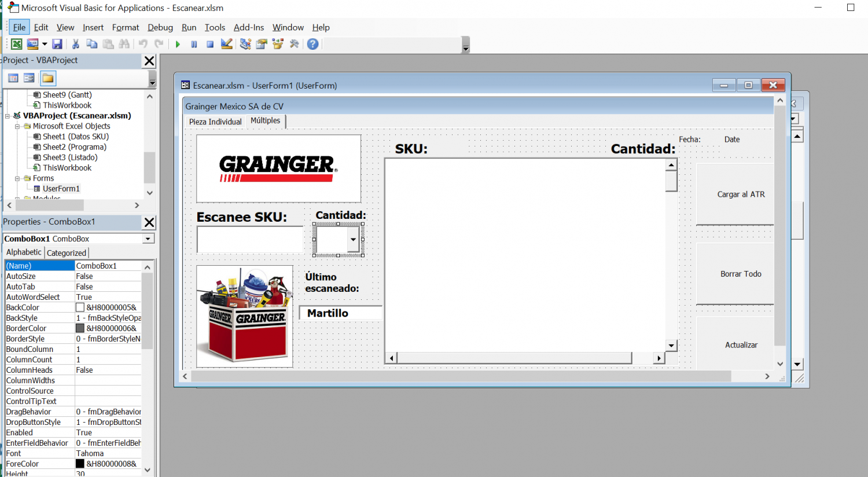Select Sheet9 (Gantt) in project tree
Image resolution: width=868 pixels, height=477 pixels.
tap(67, 95)
